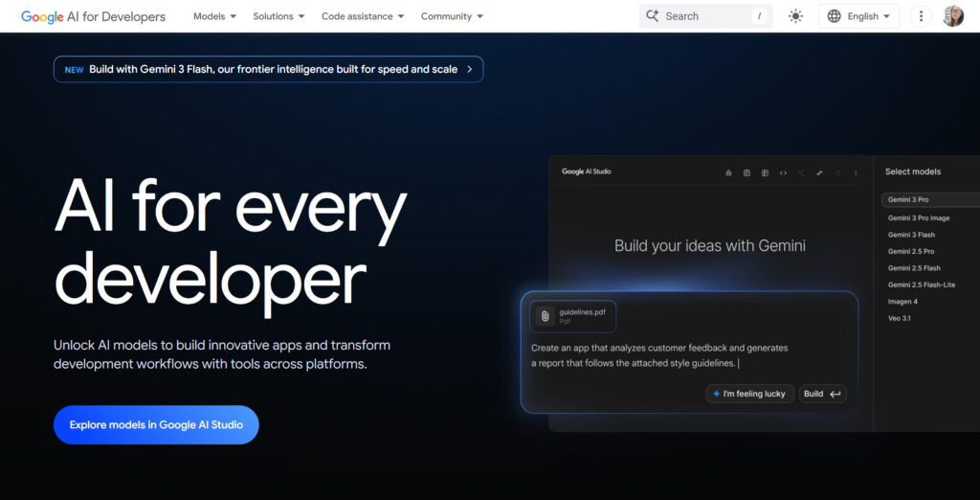980x500 pixels.
Task: Click the arrow chevron on the Gemini 3 Flash banner
Action: [x=469, y=70]
